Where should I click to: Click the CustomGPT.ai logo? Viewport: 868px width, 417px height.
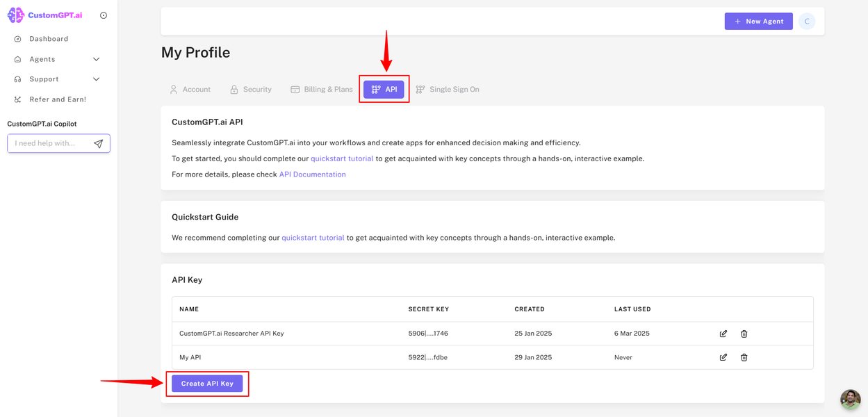(44, 15)
